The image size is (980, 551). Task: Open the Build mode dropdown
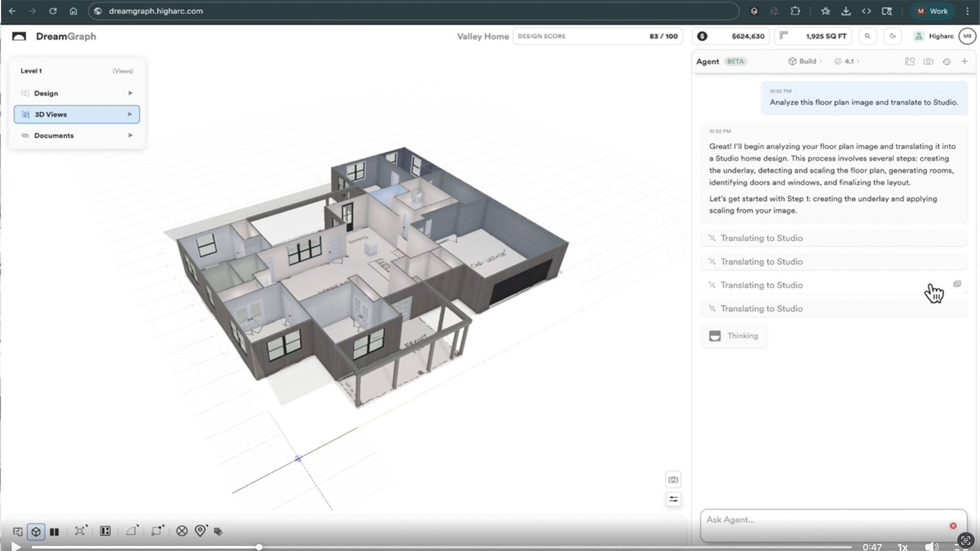coord(806,61)
